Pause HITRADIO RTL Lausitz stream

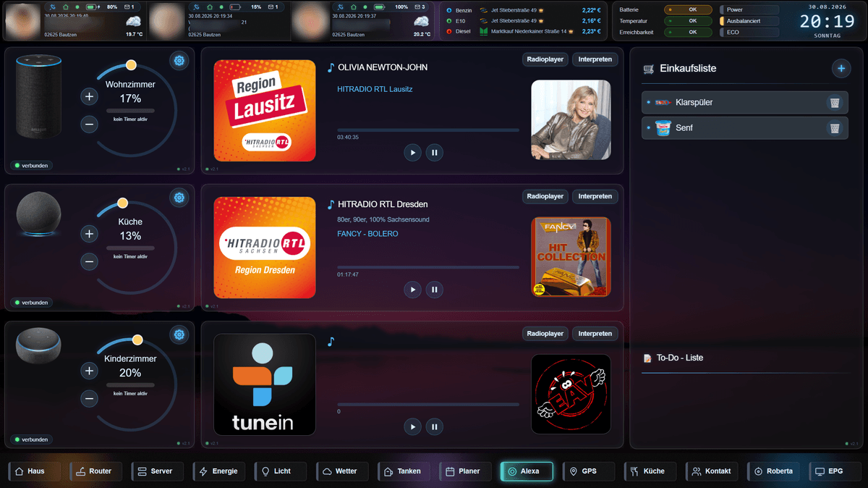[x=434, y=152]
